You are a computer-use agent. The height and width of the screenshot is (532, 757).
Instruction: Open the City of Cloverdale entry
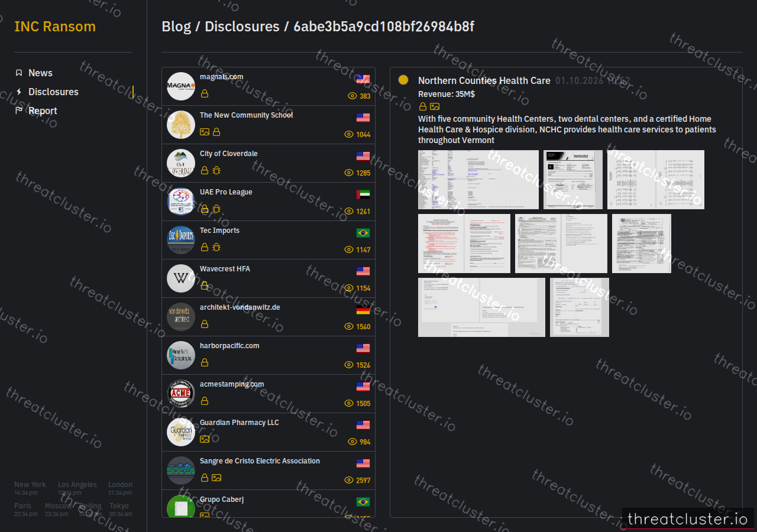[268, 163]
